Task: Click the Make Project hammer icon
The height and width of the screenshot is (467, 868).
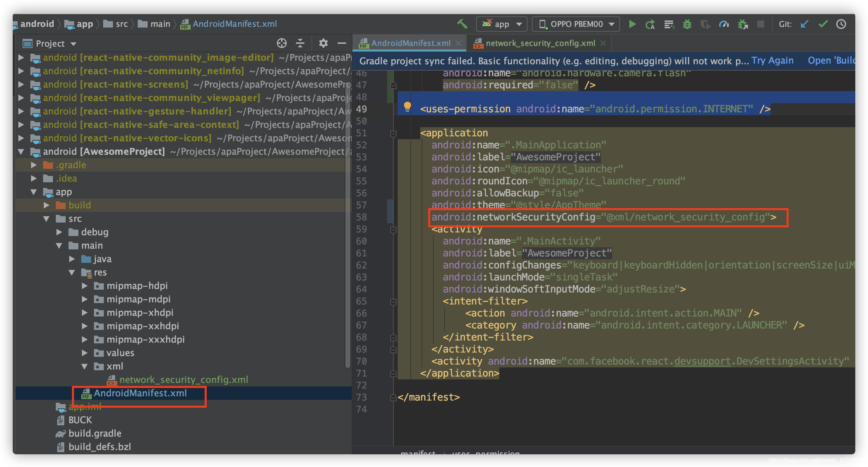Action: pyautogui.click(x=462, y=24)
